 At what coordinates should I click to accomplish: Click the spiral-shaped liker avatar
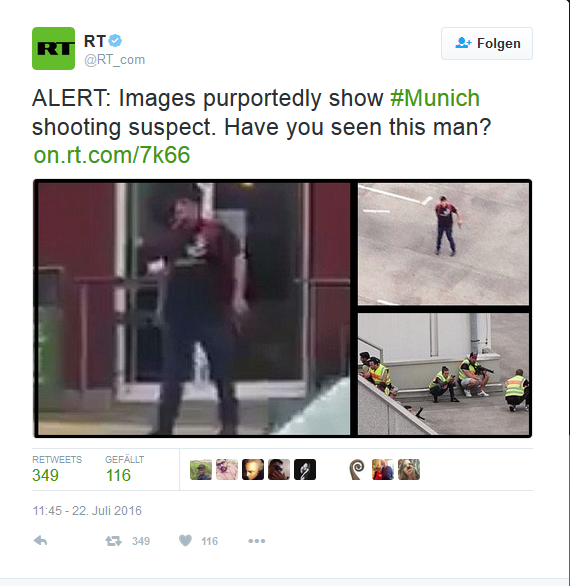click(357, 469)
